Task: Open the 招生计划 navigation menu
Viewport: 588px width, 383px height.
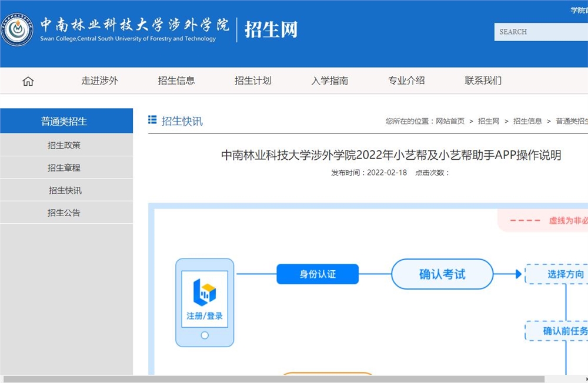Action: pyautogui.click(x=253, y=80)
